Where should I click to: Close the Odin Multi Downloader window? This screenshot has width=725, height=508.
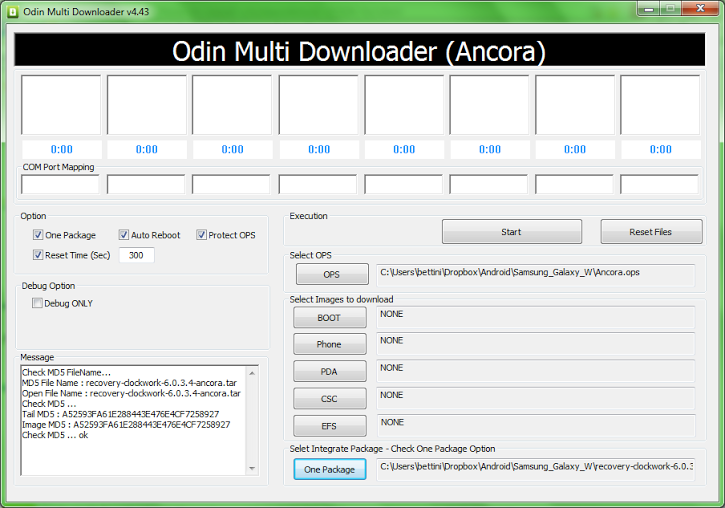pos(700,9)
